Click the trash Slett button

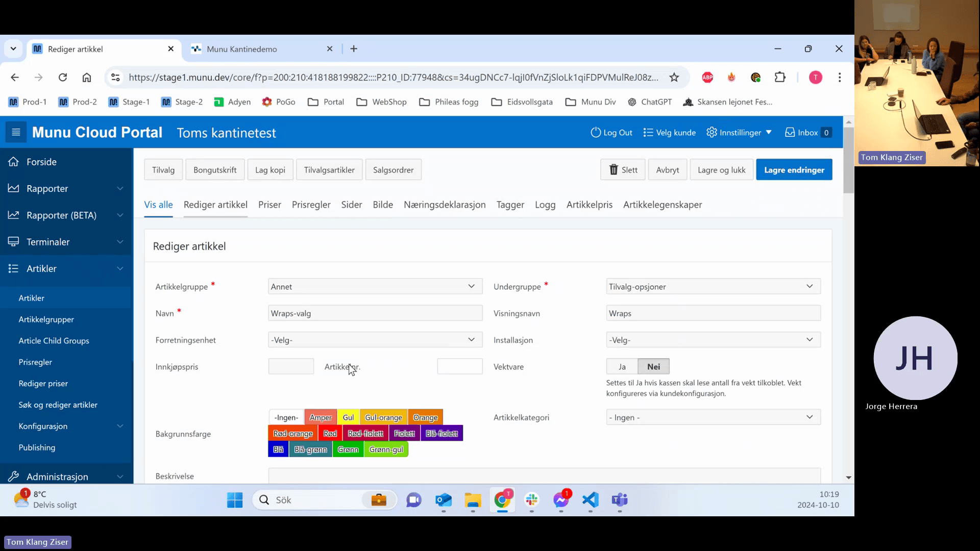tap(623, 170)
